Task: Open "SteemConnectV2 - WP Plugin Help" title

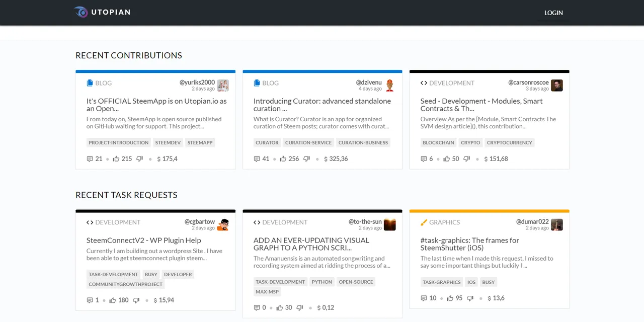Action: [144, 240]
